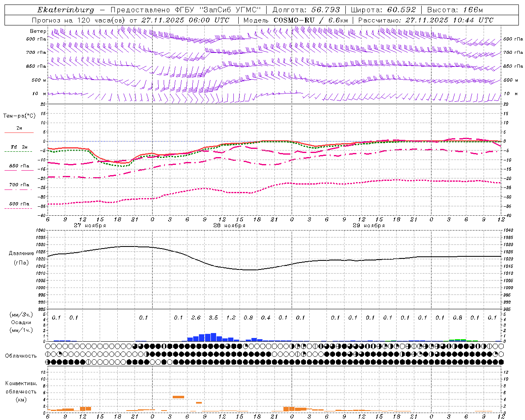The image size is (525, 420).
Task: Click the 2.6 precipitation value
Action: tap(196, 317)
